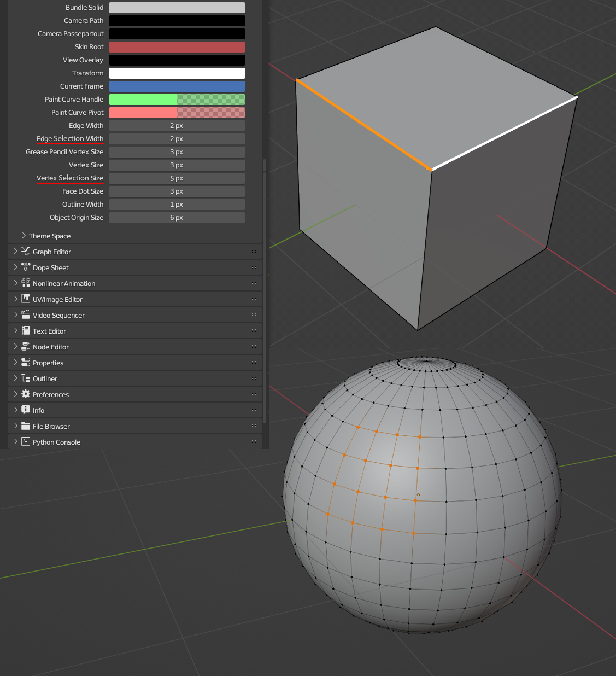Click the Python Console icon

click(x=26, y=441)
